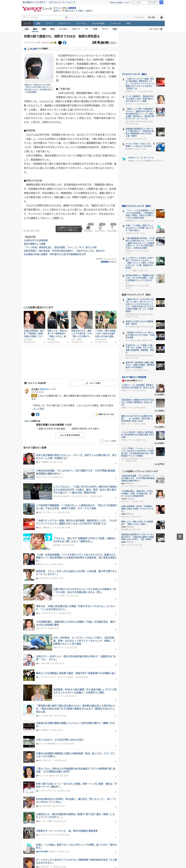Screen dimensions: 186x868
Task: Click the ウェブ検索 input at top right
Action: point(140,2)
